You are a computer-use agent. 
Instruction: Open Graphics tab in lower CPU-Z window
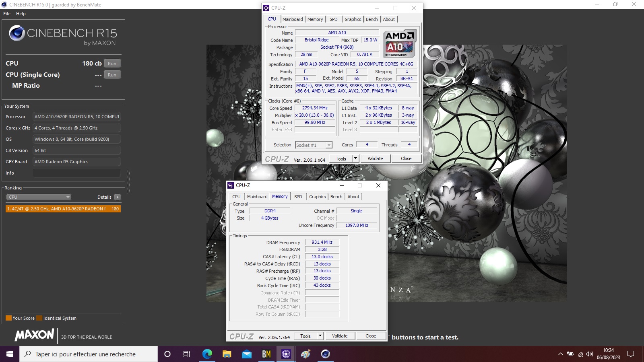318,197
